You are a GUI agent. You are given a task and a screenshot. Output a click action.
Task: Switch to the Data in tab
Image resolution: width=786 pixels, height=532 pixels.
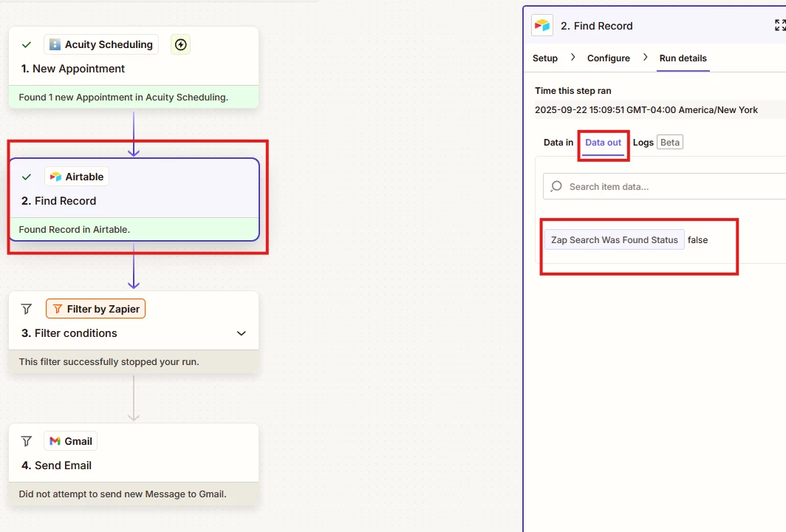pos(558,143)
